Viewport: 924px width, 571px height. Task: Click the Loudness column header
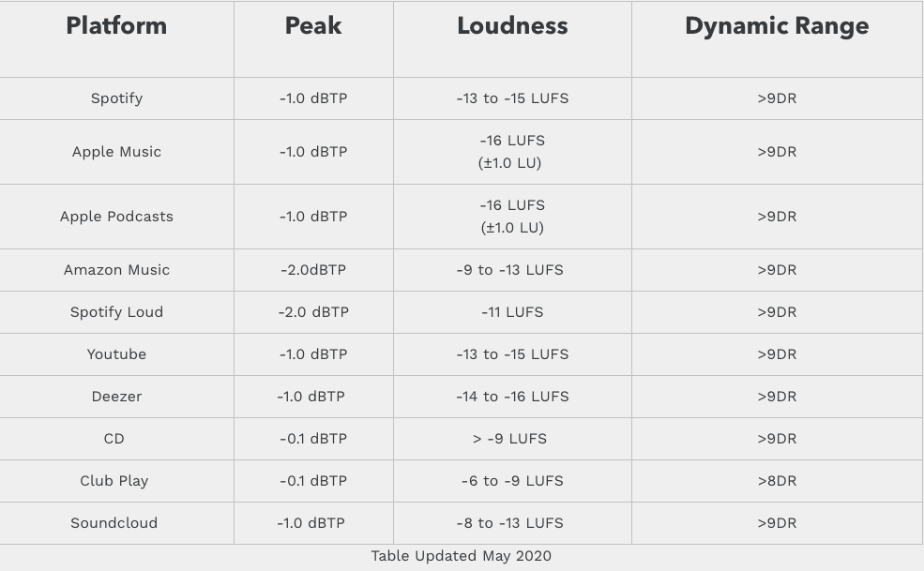[512, 26]
